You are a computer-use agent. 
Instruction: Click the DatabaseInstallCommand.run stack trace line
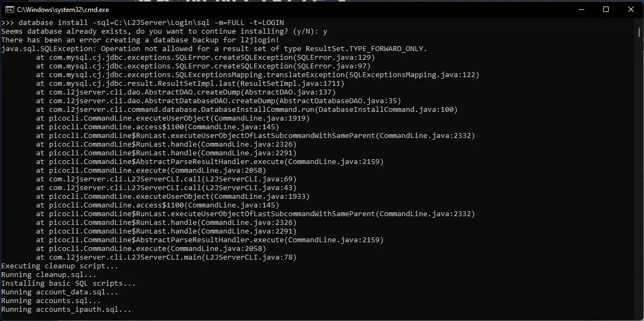click(247, 110)
